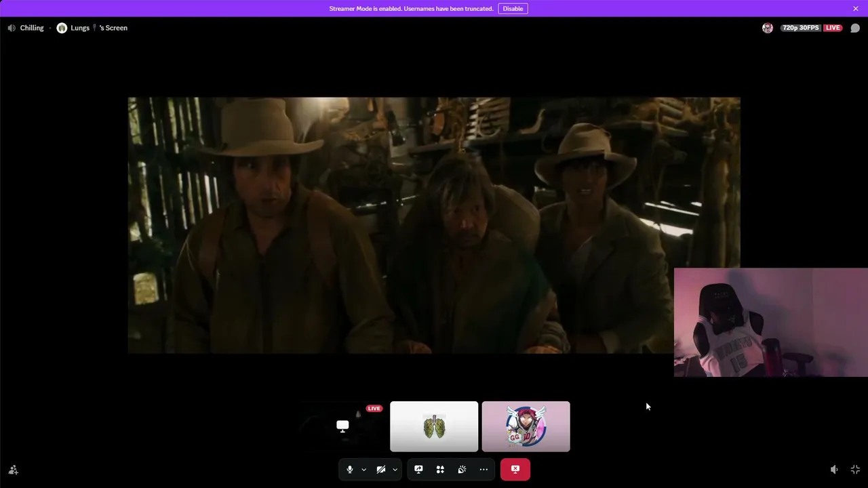The height and width of the screenshot is (488, 868).
Task: Click the 720p 30FPS stream quality badge
Action: point(800,28)
